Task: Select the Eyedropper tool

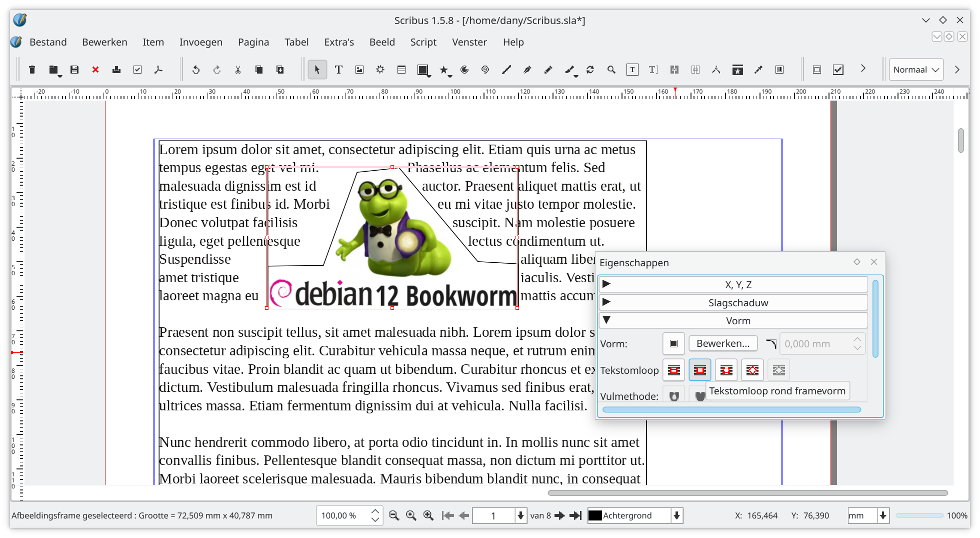Action: pyautogui.click(x=758, y=70)
